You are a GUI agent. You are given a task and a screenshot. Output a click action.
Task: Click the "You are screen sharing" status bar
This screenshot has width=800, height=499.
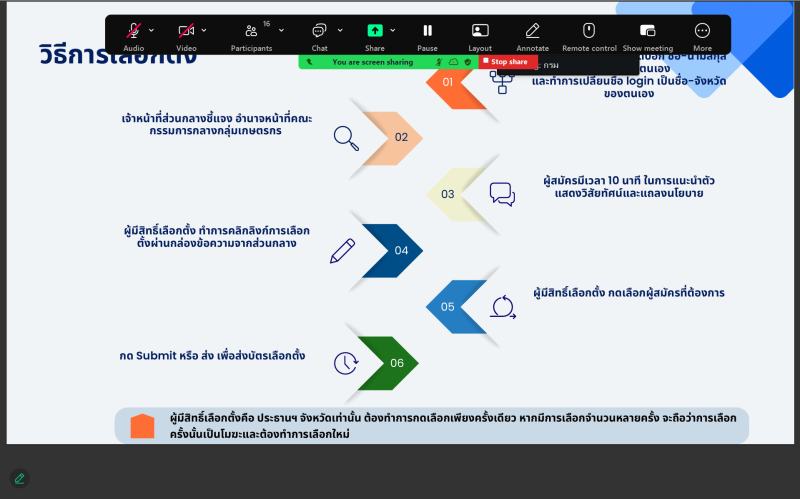372,62
